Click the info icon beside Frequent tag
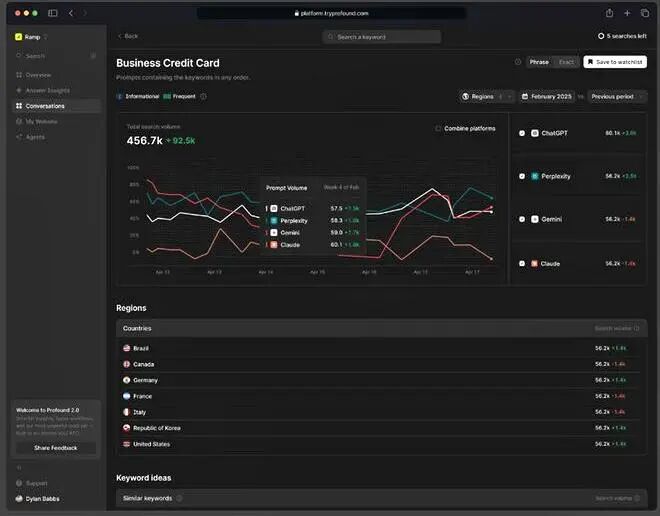The image size is (660, 516). pos(203,96)
